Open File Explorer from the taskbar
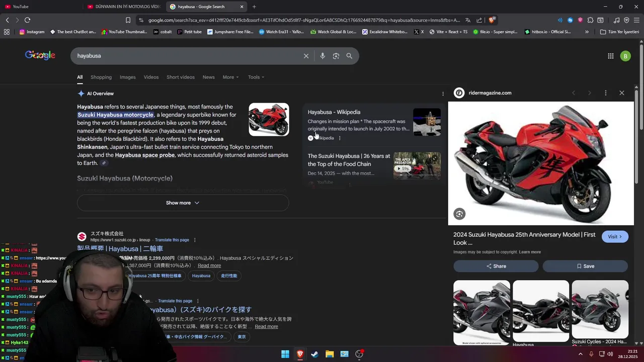This screenshot has height=362, width=644. 330,354
